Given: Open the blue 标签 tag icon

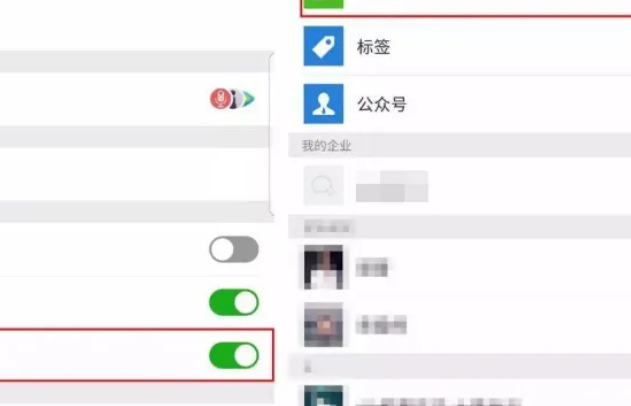Looking at the screenshot, I should pos(324,46).
